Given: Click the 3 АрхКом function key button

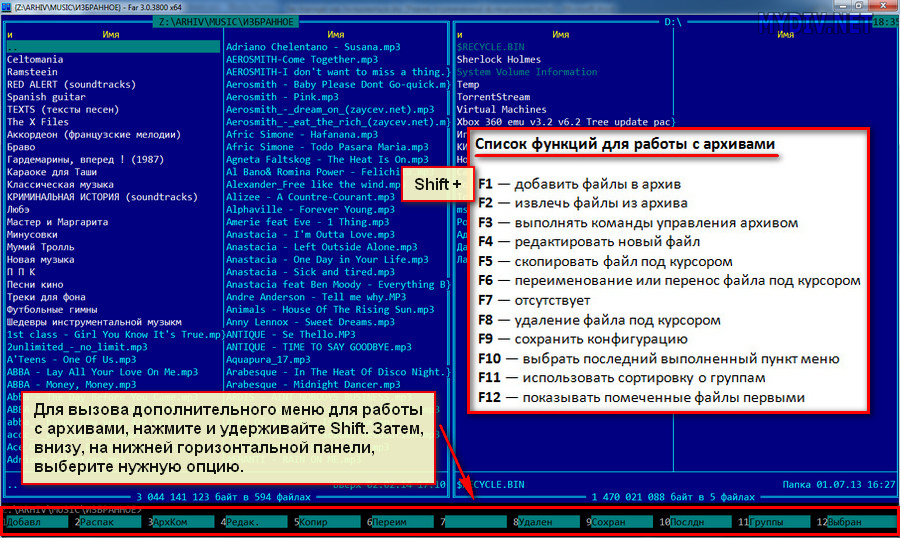Looking at the screenshot, I should (181, 522).
